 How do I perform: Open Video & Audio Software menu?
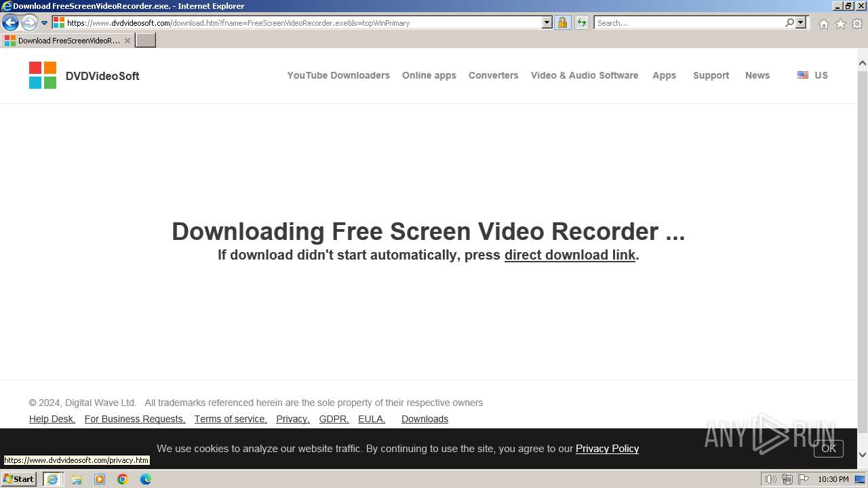585,75
